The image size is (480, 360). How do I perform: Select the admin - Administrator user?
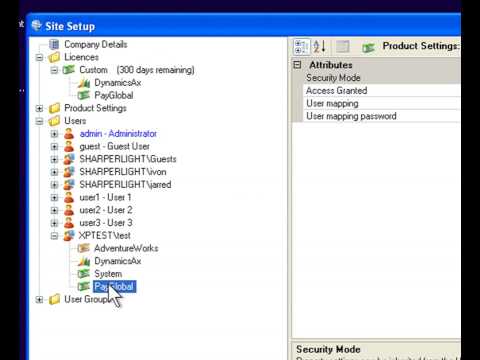(118, 134)
